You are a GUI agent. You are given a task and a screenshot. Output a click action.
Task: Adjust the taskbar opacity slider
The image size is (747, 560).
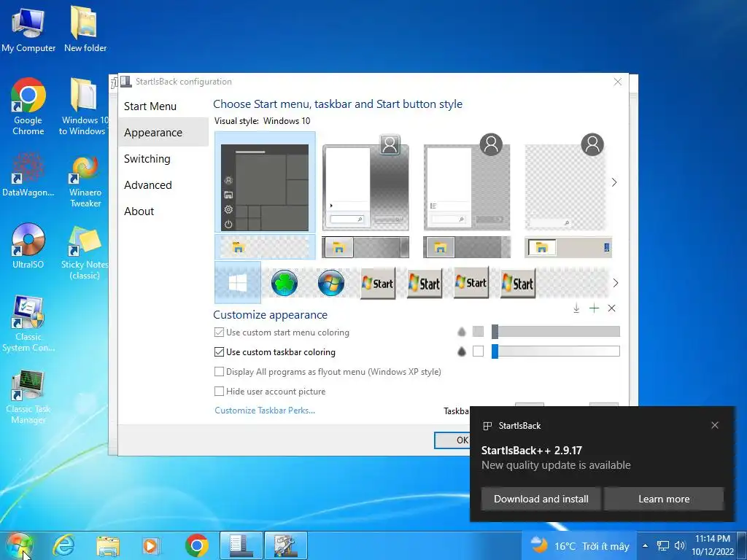click(556, 351)
